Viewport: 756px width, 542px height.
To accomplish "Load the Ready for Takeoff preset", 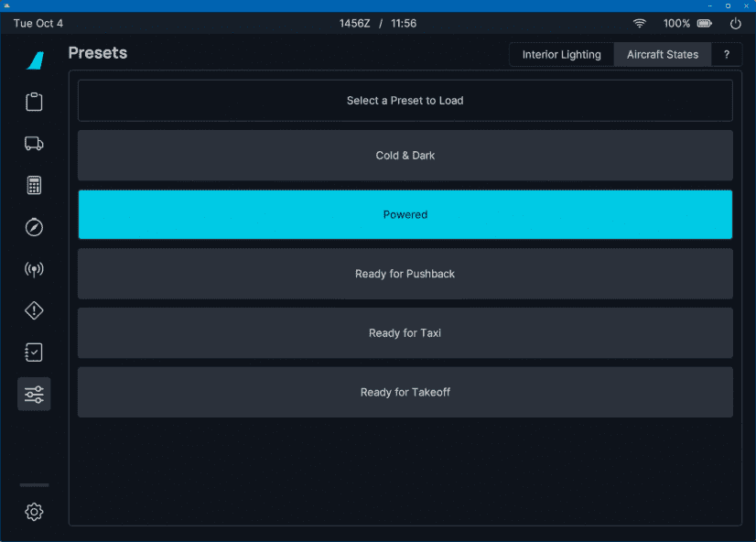I will click(405, 392).
